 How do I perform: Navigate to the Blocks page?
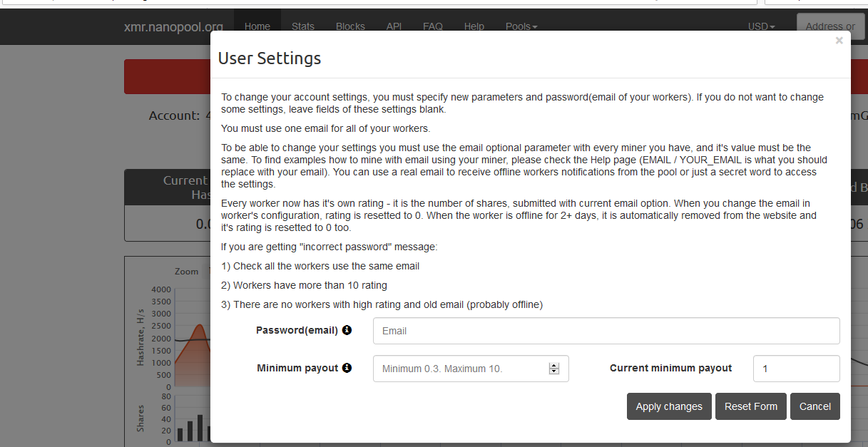coord(350,26)
